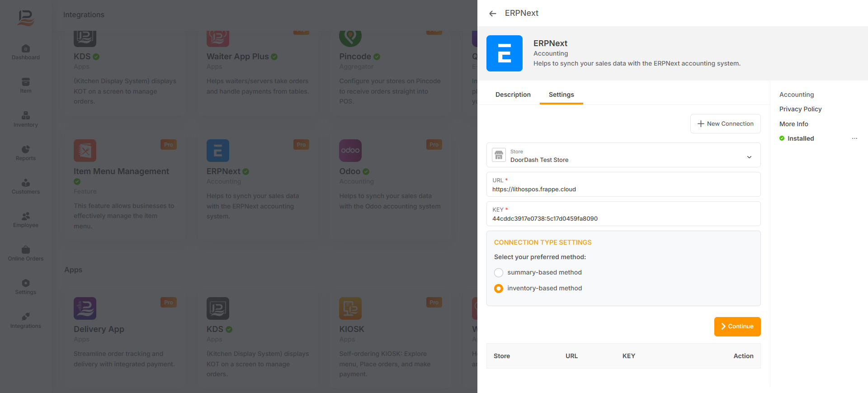
Task: Open the Privacy Policy link
Action: pos(800,109)
